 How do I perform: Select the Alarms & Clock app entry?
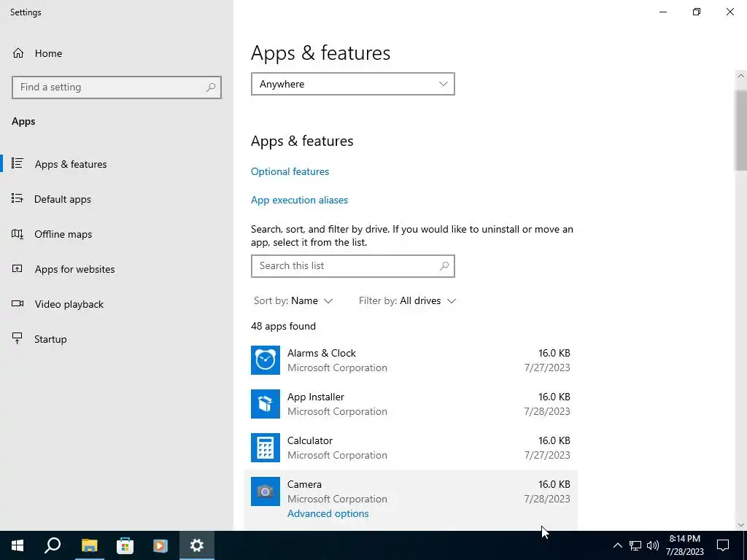(x=411, y=360)
